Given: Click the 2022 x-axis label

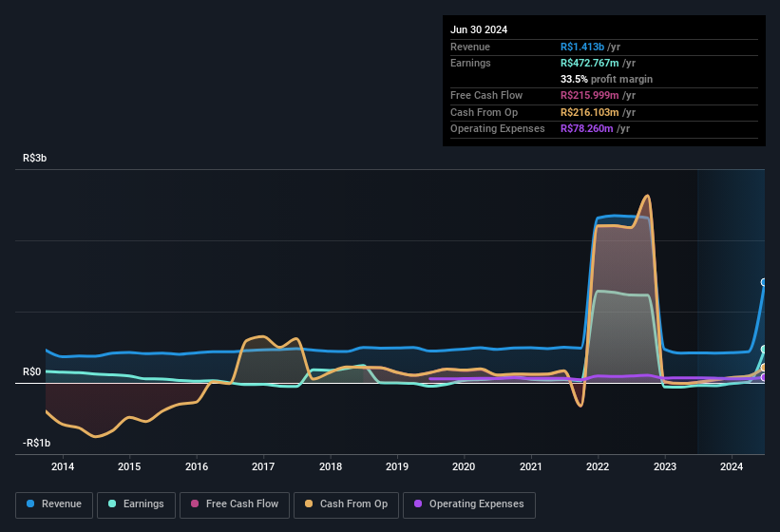Looking at the screenshot, I should 598,466.
